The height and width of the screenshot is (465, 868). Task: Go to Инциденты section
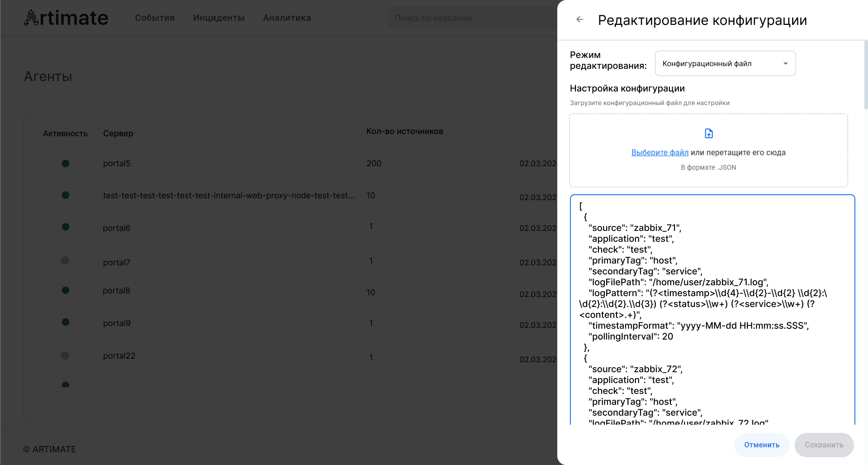click(218, 18)
